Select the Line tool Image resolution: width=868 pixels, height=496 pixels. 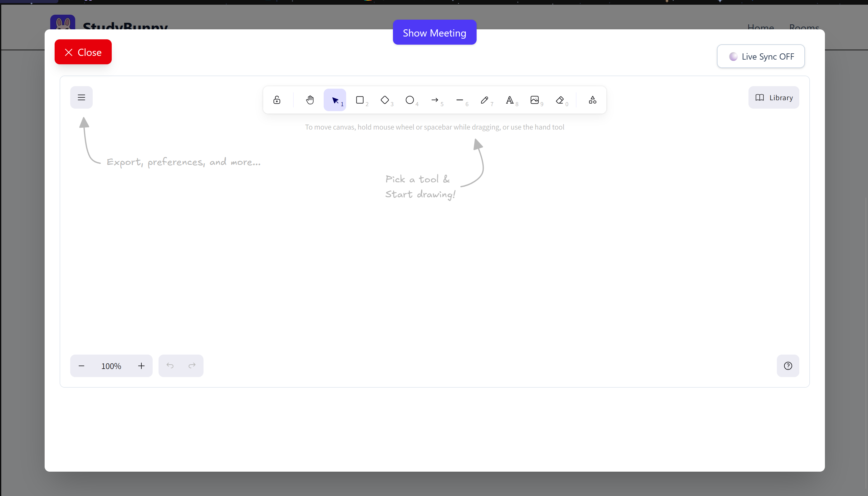click(x=460, y=100)
